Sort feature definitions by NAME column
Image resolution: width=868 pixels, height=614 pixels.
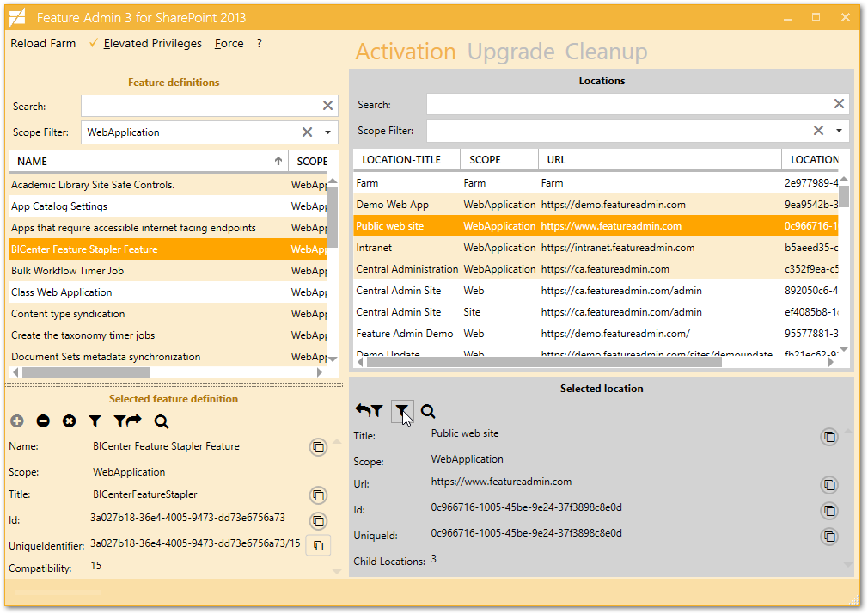pyautogui.click(x=149, y=162)
